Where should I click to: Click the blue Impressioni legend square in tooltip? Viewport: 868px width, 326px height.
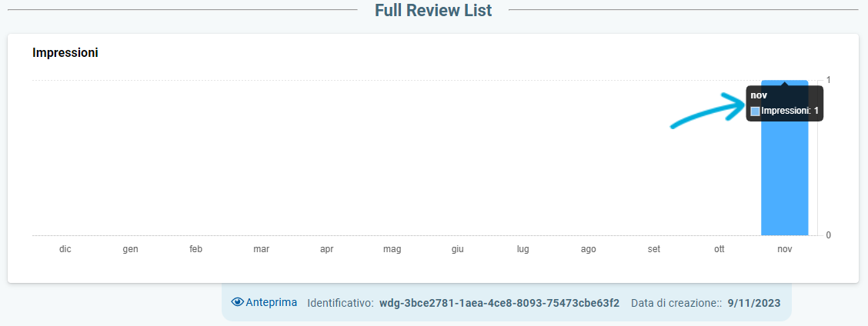(755, 111)
